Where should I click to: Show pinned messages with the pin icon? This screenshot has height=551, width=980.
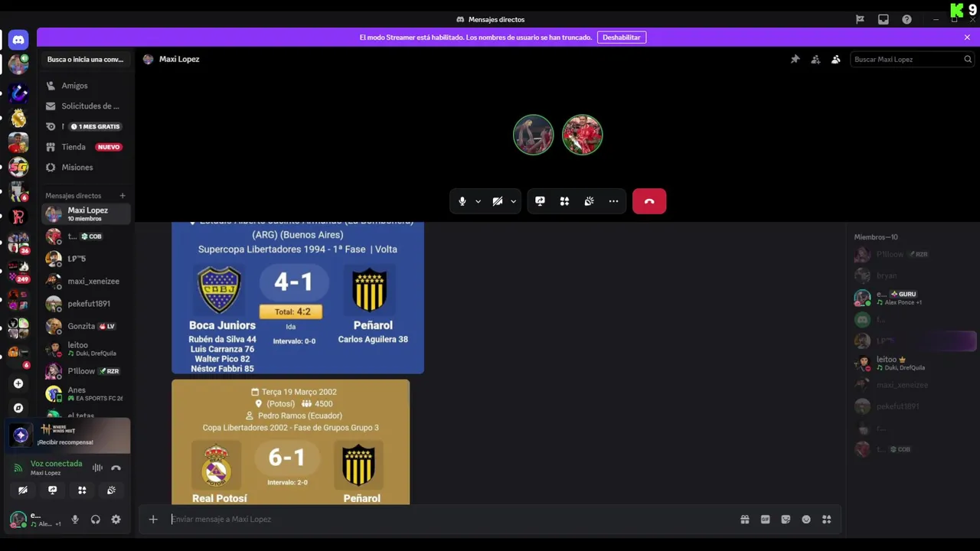pyautogui.click(x=795, y=59)
